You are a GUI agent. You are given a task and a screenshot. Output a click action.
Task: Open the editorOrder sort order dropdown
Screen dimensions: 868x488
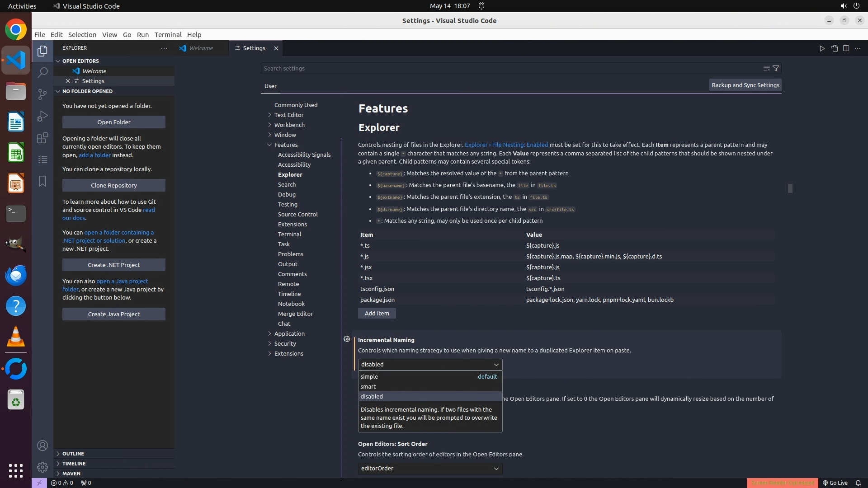point(429,468)
